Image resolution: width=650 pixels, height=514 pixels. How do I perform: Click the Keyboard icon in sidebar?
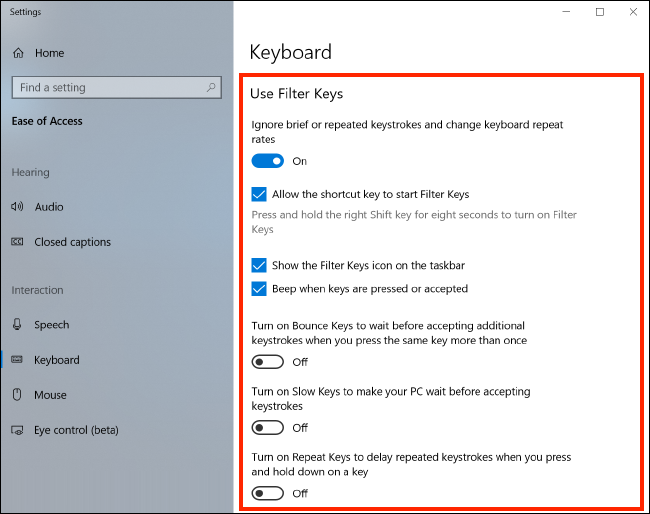[x=17, y=359]
